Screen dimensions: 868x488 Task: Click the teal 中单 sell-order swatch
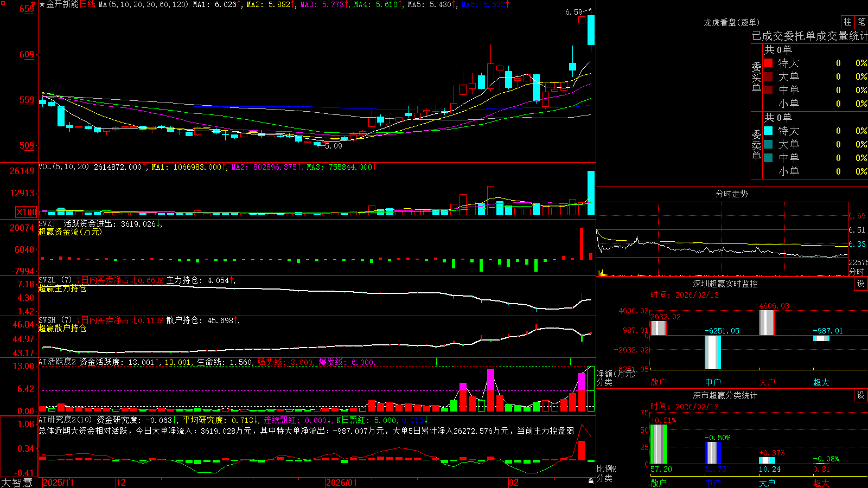click(x=768, y=158)
